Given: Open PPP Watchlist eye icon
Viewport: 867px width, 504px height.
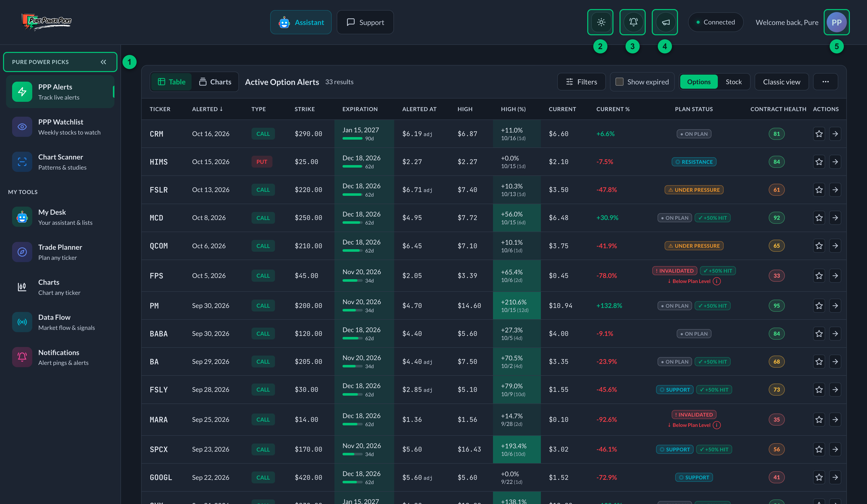Looking at the screenshot, I should tap(22, 127).
